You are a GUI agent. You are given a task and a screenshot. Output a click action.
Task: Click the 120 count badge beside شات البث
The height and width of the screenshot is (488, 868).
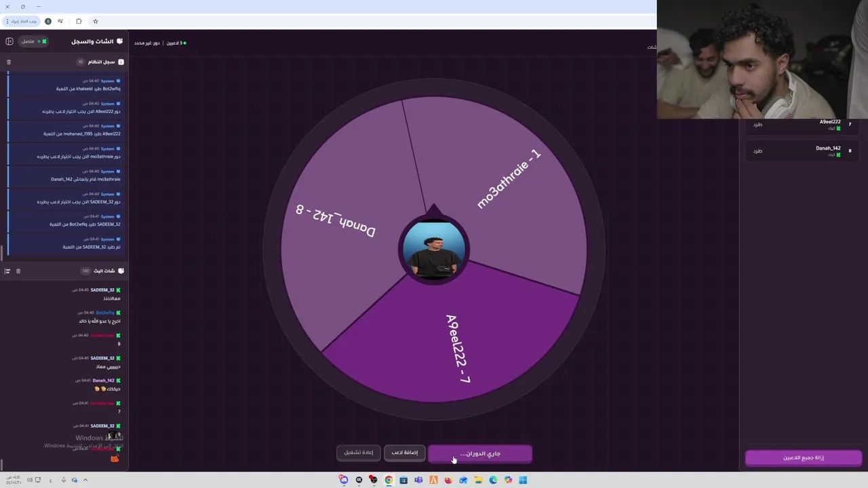pyautogui.click(x=85, y=271)
